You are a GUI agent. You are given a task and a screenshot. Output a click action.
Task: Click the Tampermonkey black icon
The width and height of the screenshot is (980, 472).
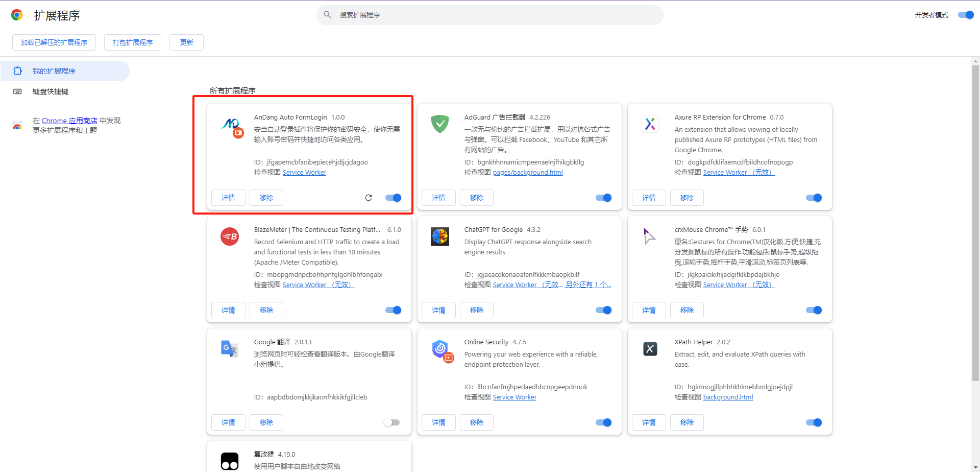230,461
